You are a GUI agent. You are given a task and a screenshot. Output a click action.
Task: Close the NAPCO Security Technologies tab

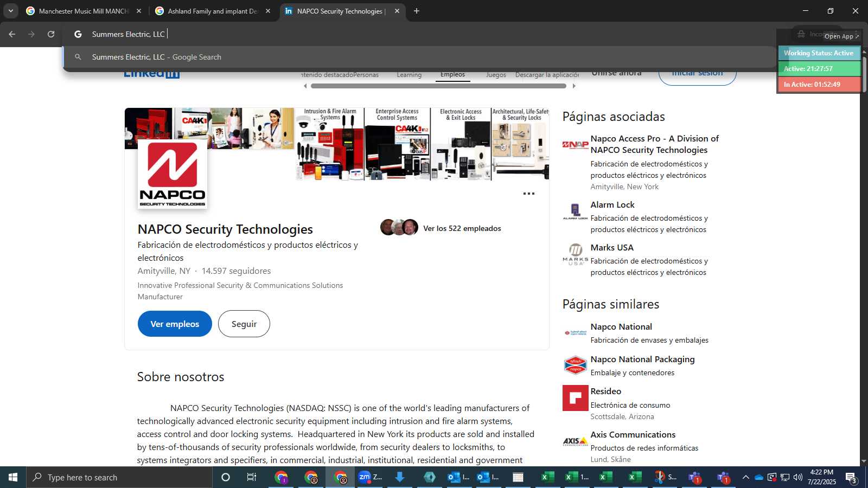pos(397,11)
